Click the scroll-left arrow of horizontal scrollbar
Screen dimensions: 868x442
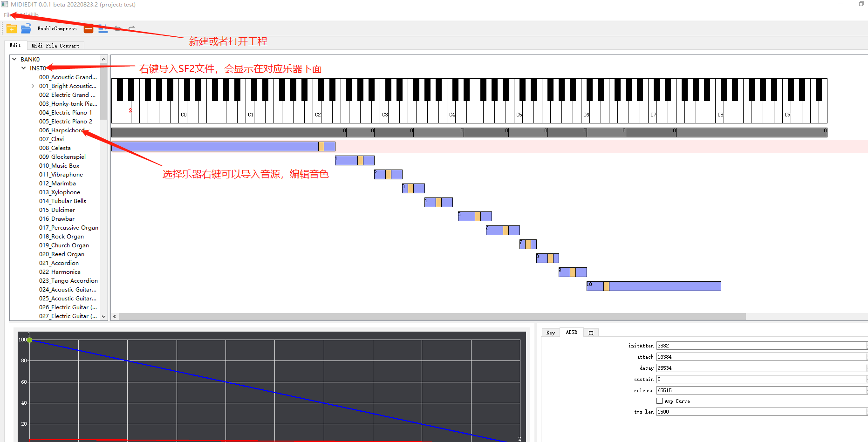(x=115, y=316)
